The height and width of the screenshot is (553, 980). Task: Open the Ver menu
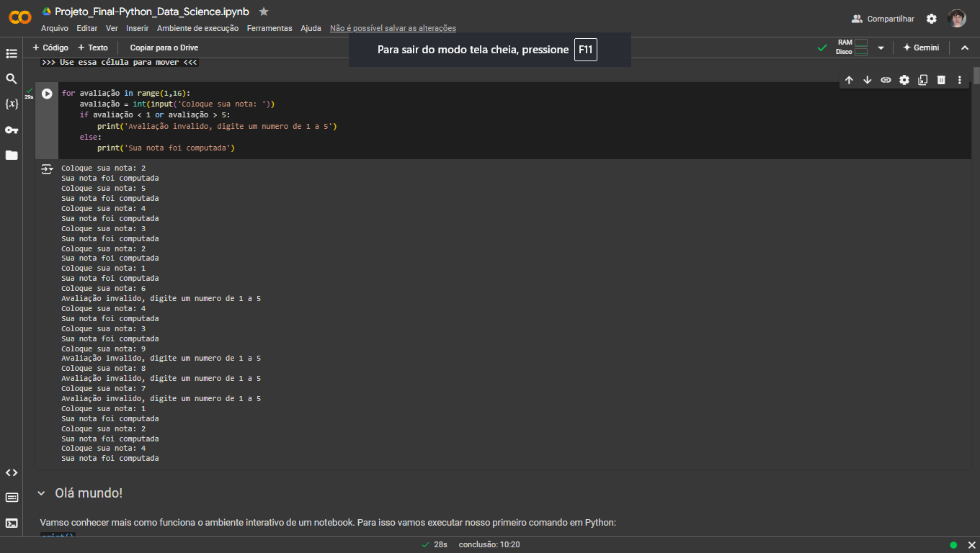[112, 28]
